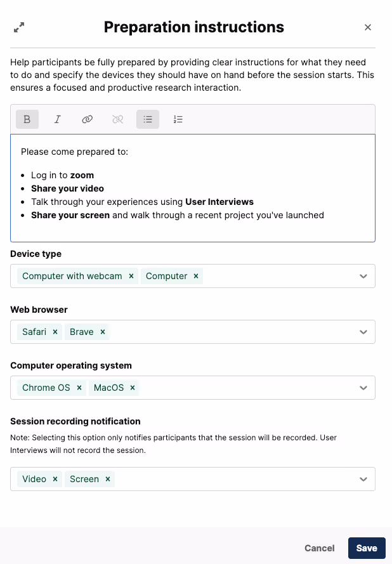Apply italic formatting in the editor
The image size is (392, 564).
[x=57, y=119]
